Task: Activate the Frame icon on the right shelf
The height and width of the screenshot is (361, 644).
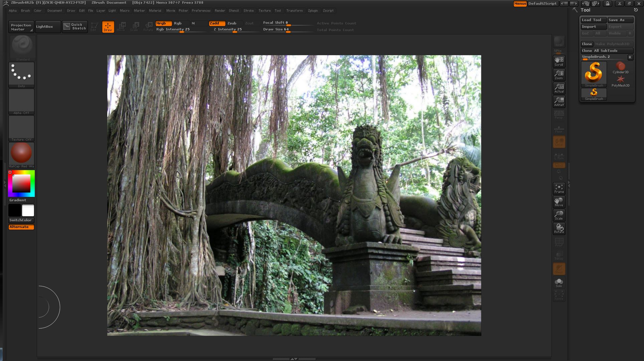Action: (x=559, y=188)
